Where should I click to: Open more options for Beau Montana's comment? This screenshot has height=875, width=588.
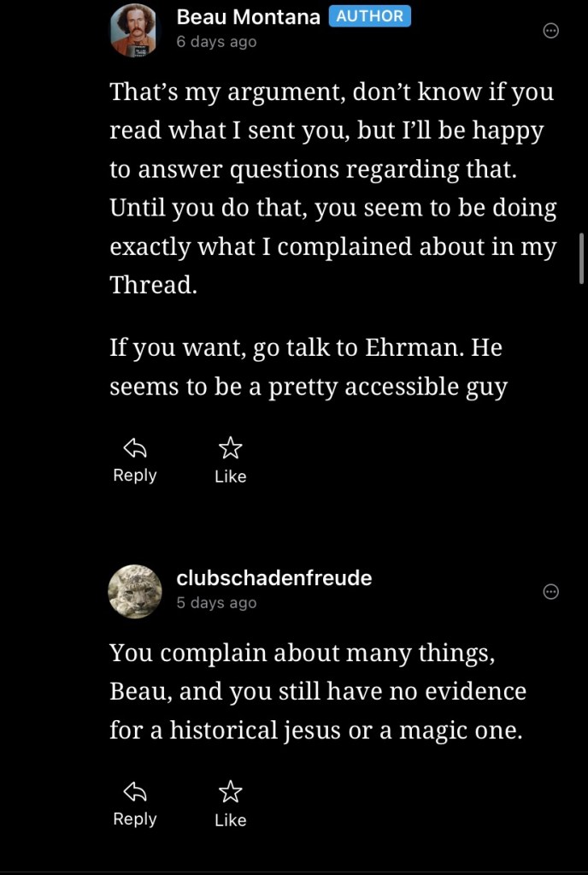551,31
